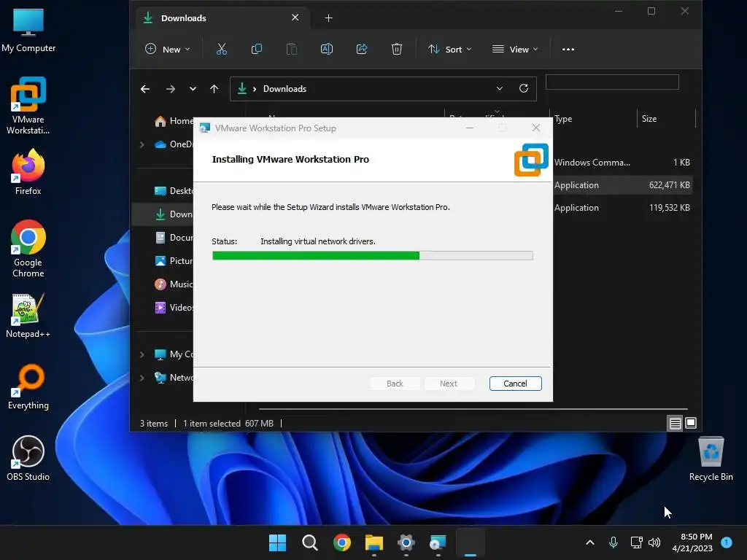747x560 pixels.
Task: Select Music in Explorer sidebar
Action: 174,284
